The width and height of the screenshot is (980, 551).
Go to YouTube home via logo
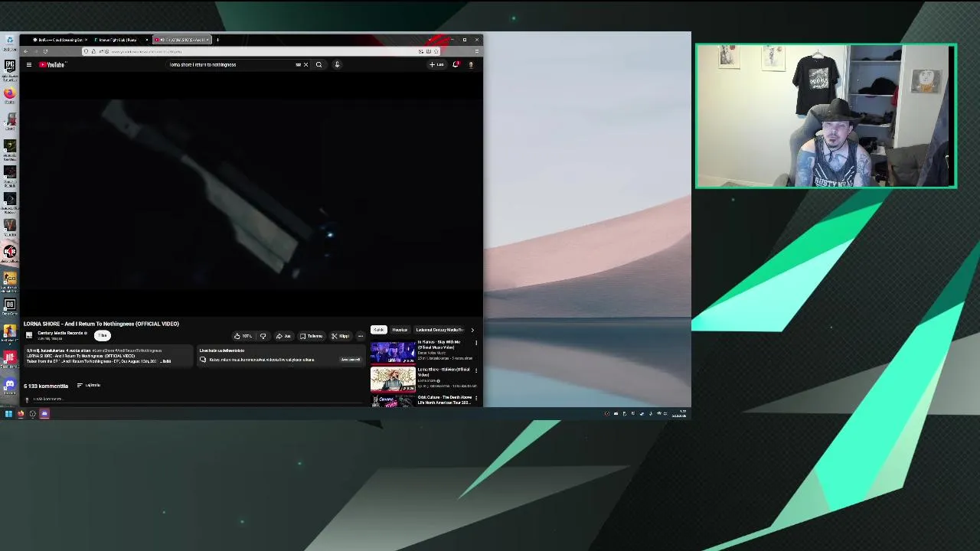pyautogui.click(x=53, y=65)
